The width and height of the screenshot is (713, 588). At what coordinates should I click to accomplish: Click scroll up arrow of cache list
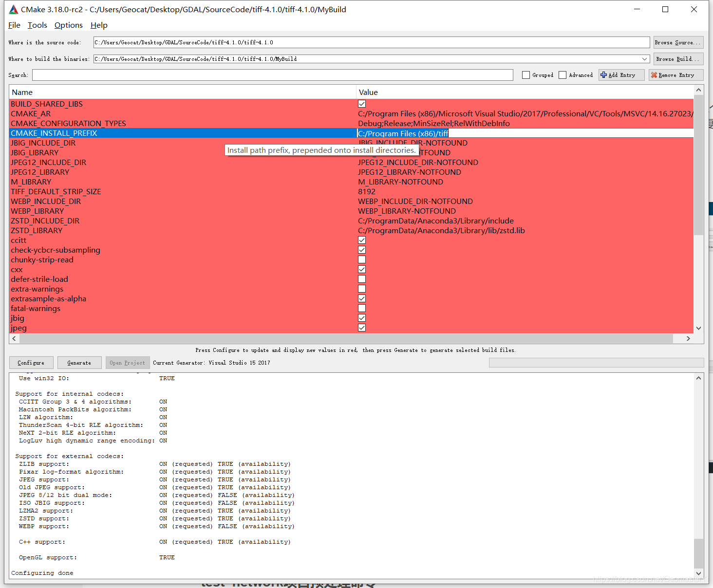click(x=699, y=90)
